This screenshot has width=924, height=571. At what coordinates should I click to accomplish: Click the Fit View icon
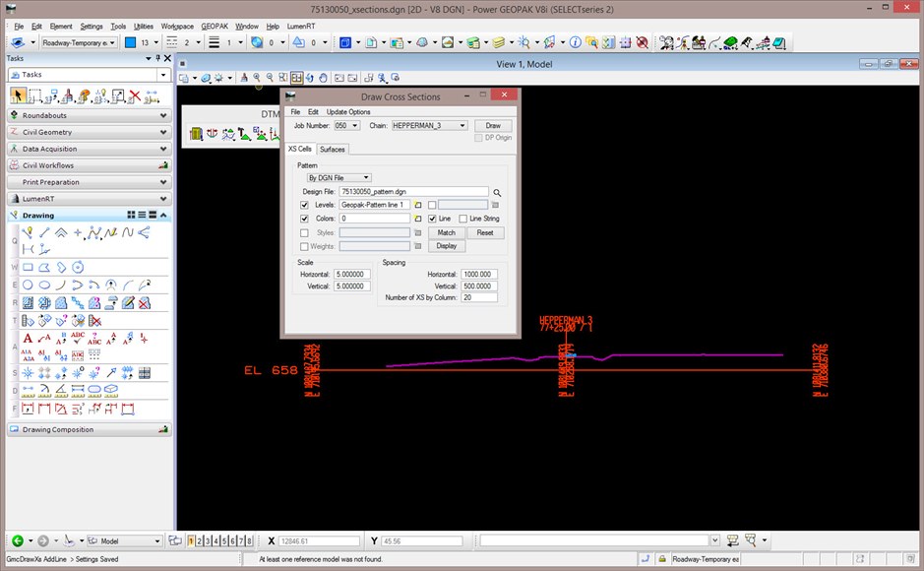click(x=296, y=78)
